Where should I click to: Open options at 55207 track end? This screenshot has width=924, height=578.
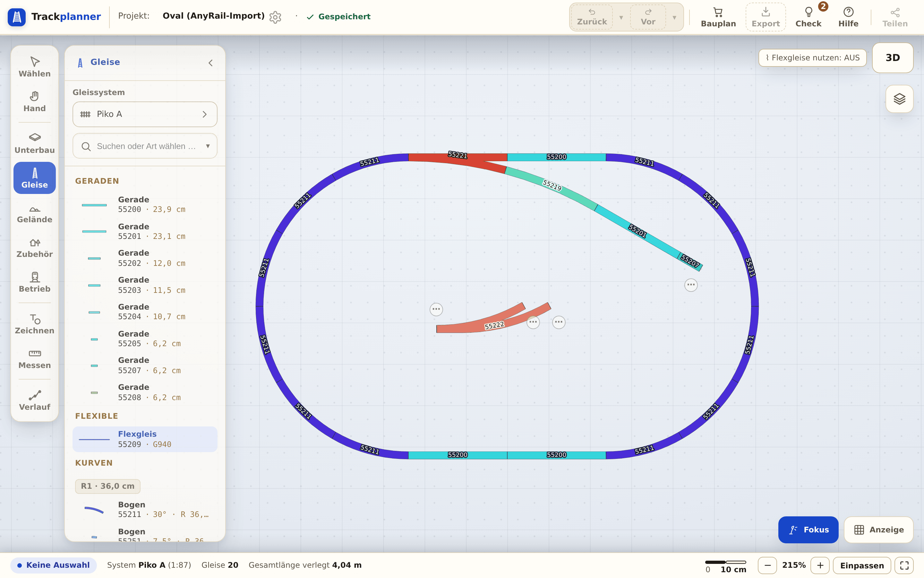[691, 285]
